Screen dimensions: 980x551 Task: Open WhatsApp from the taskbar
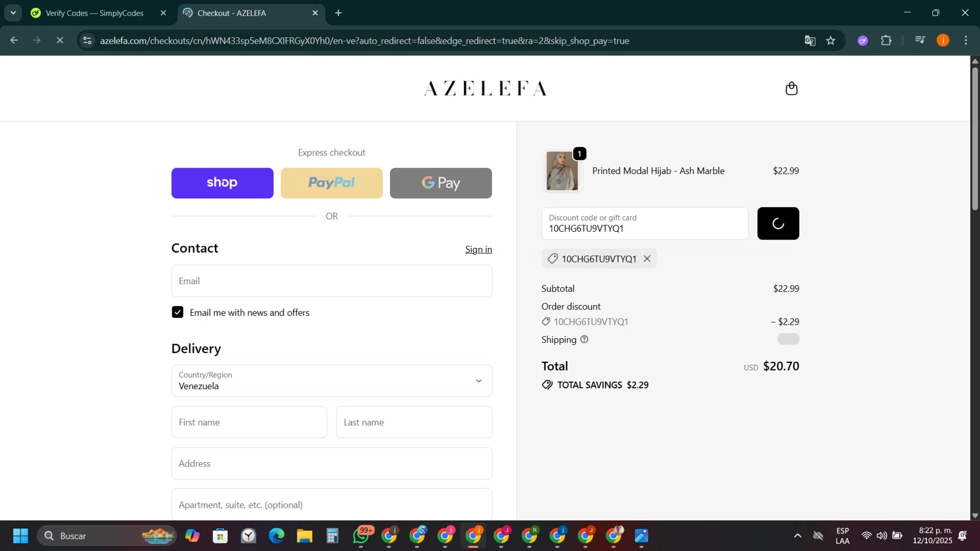pos(361,536)
